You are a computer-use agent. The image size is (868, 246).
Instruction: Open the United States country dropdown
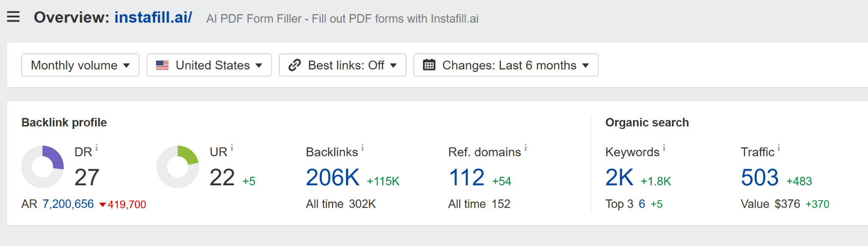tap(209, 65)
